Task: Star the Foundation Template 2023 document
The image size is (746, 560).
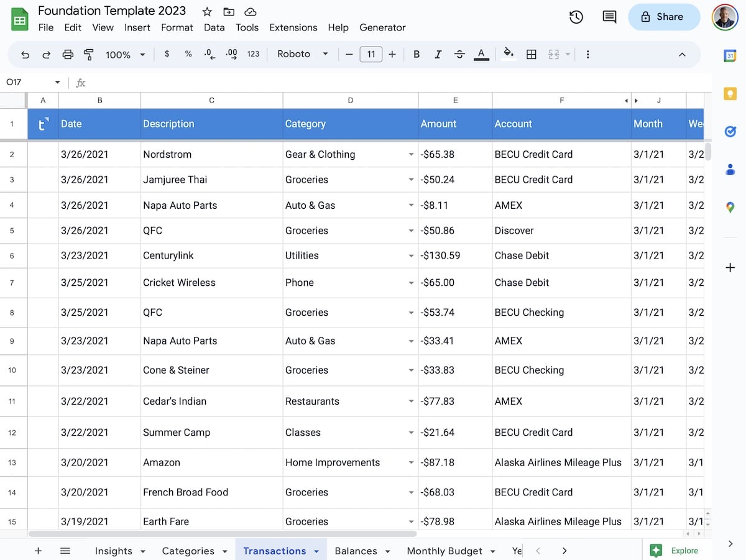Action: pos(208,12)
